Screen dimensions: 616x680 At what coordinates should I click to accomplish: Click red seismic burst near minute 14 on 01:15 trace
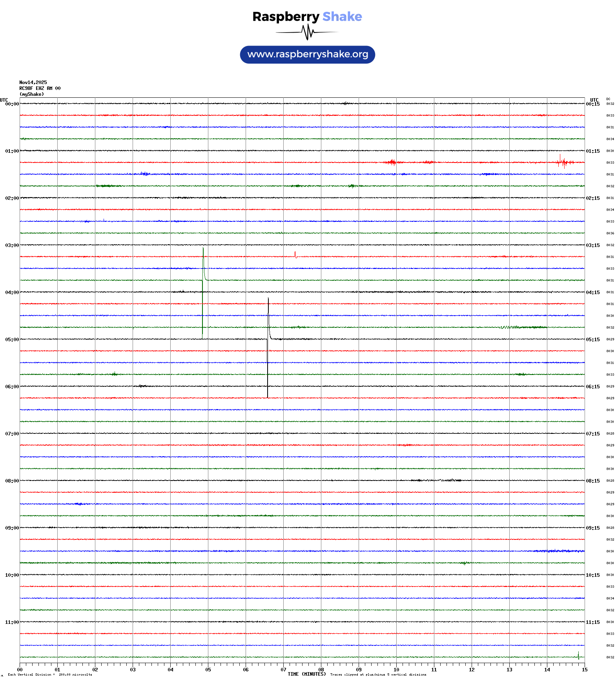coord(563,162)
